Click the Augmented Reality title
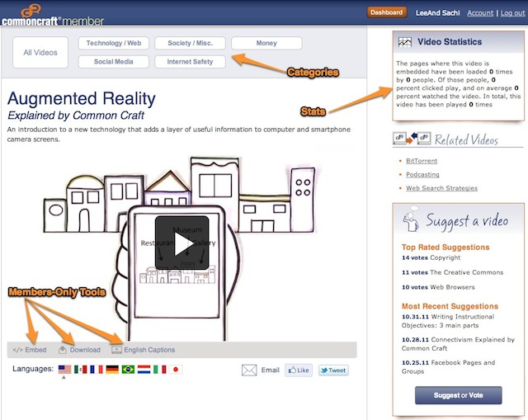 (x=82, y=99)
